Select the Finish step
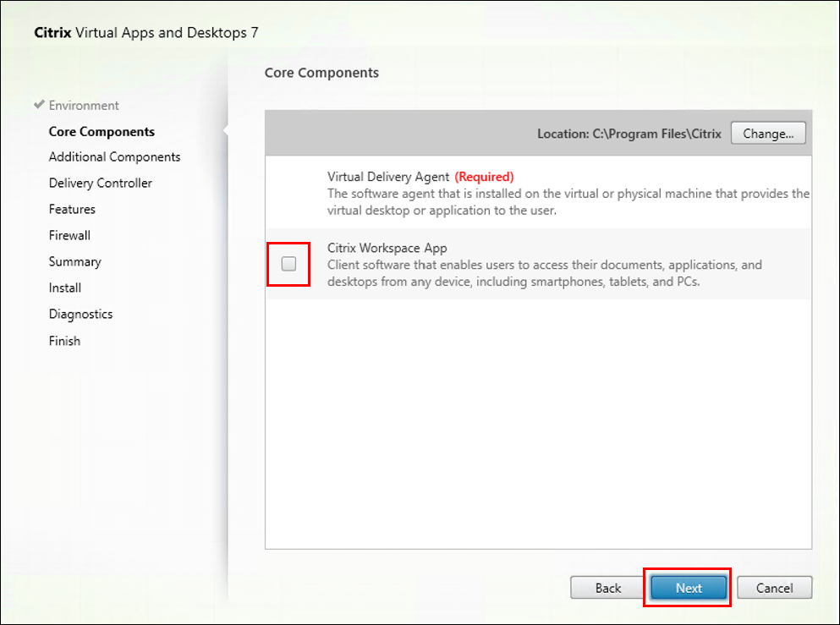 pos(64,342)
